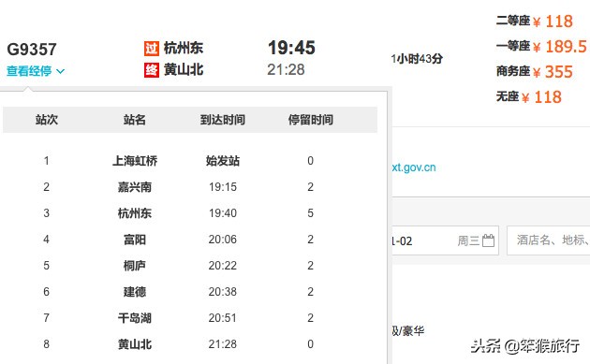
Task: Select 富阳 station row
Action: click(x=135, y=240)
